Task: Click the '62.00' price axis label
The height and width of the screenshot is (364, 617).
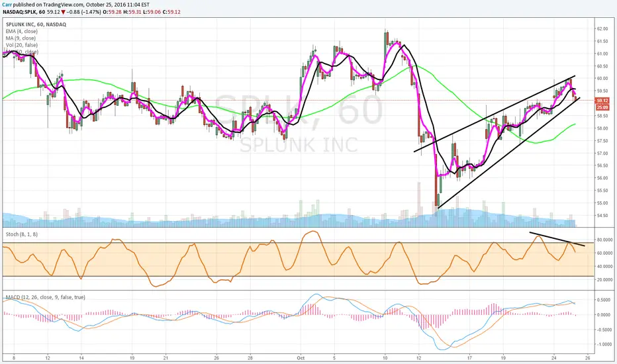Action: coord(602,28)
